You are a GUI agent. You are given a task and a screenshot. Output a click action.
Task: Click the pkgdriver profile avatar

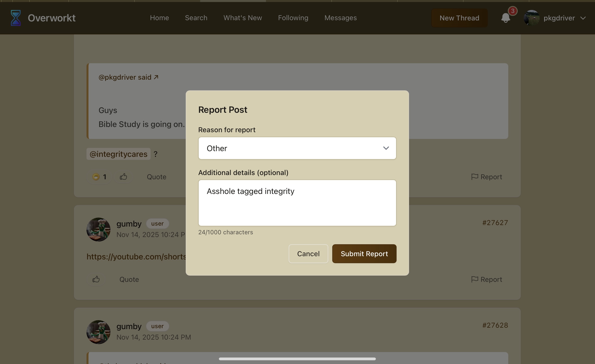(x=531, y=18)
